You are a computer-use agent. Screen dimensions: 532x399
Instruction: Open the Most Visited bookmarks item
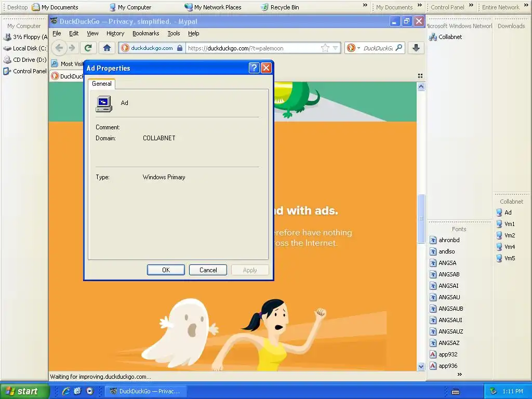tap(68, 64)
